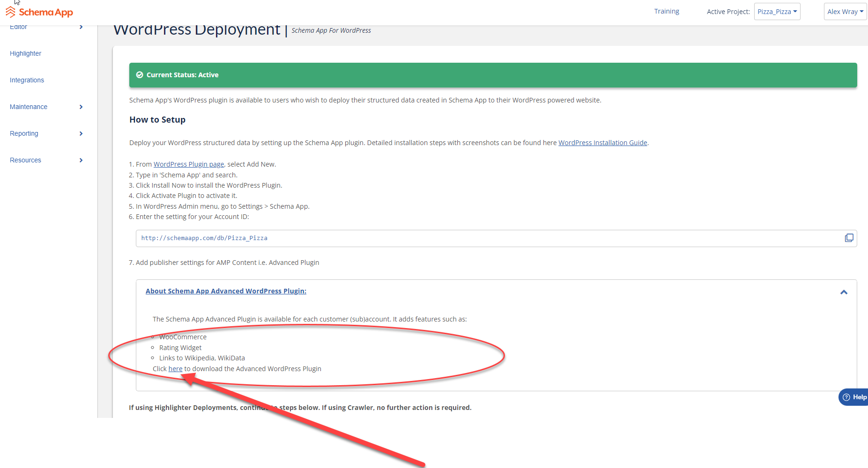Screen dimensions: 868x468
Task: Open the WordPress Installation Guide link
Action: pyautogui.click(x=602, y=143)
